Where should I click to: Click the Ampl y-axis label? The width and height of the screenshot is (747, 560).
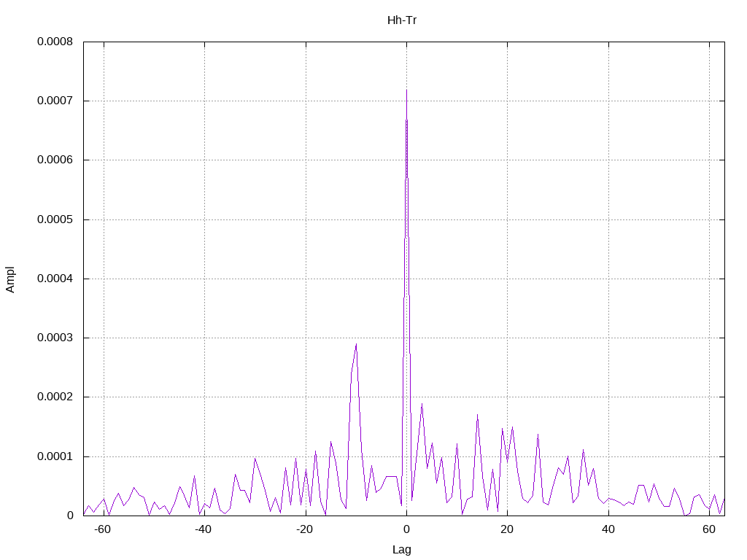[x=10, y=279]
